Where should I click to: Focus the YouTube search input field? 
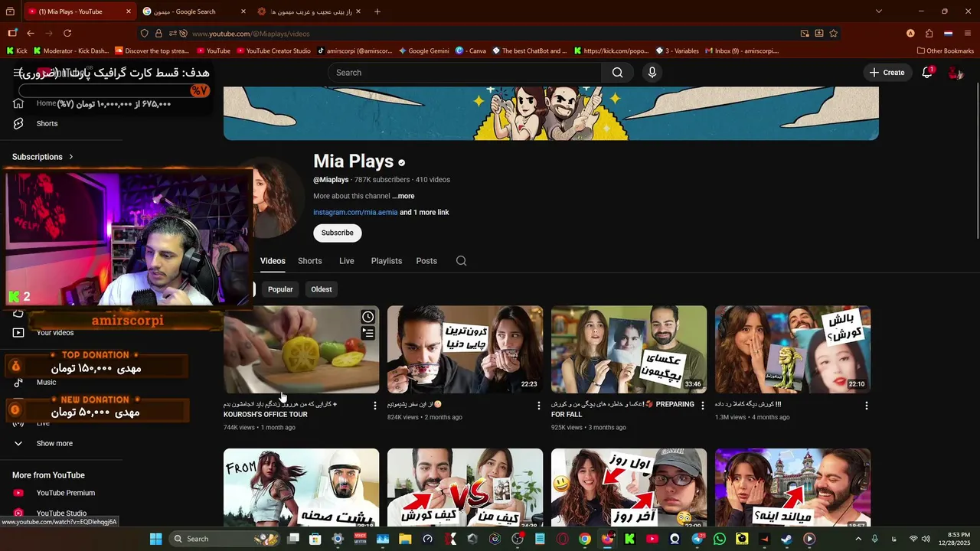pyautogui.click(x=465, y=73)
